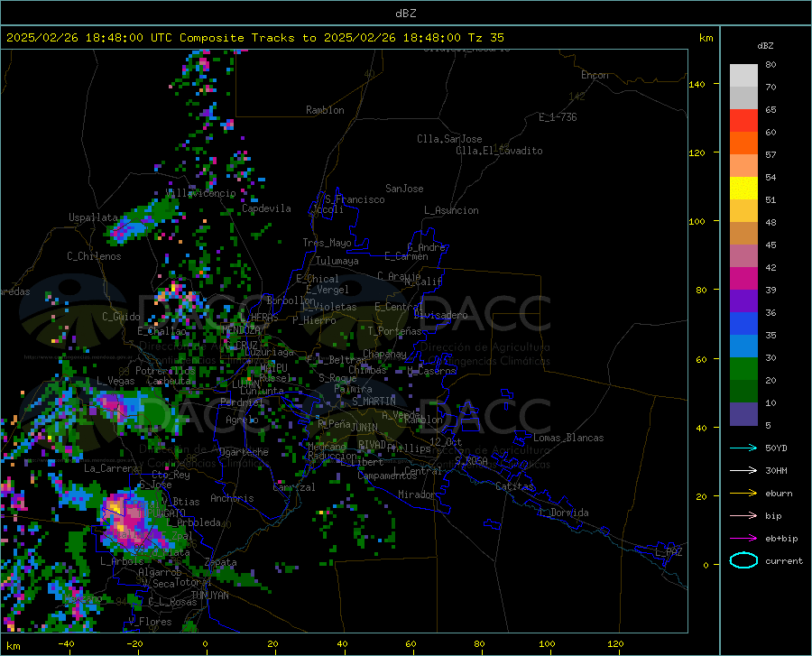Click the 'E_1-736' map label
The height and width of the screenshot is (656, 812).
pyautogui.click(x=558, y=117)
